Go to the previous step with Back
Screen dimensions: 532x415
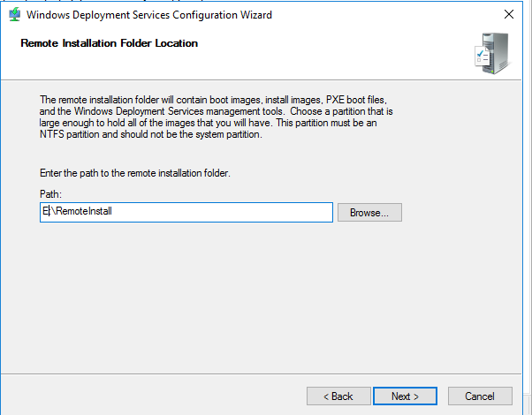click(338, 396)
